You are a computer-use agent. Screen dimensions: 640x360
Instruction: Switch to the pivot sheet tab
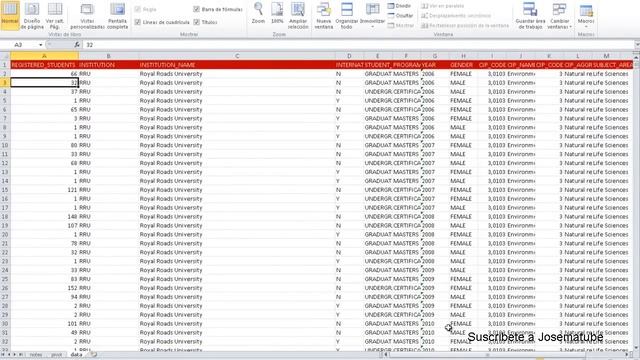tap(56, 355)
